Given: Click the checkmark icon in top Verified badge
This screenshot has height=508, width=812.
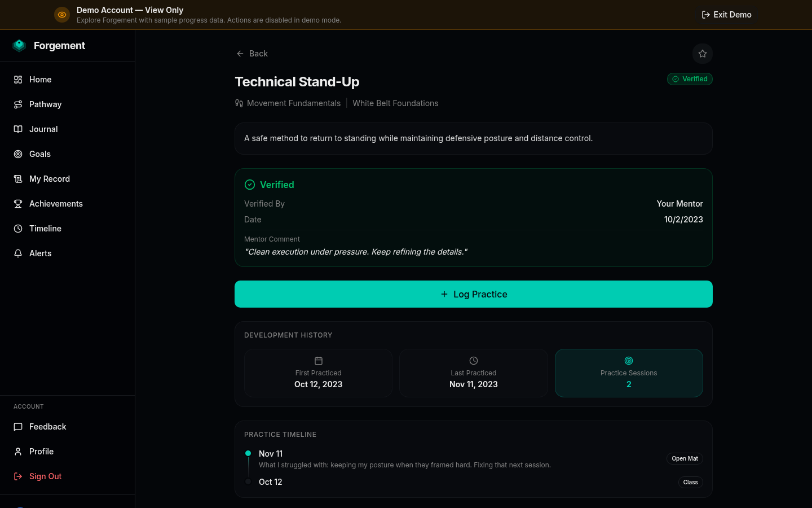Looking at the screenshot, I should pos(676,79).
